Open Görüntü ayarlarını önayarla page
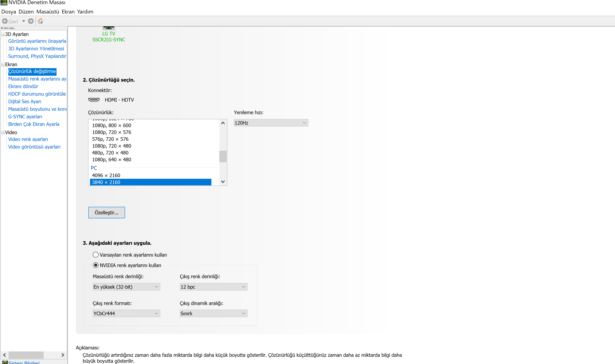 pyautogui.click(x=37, y=41)
